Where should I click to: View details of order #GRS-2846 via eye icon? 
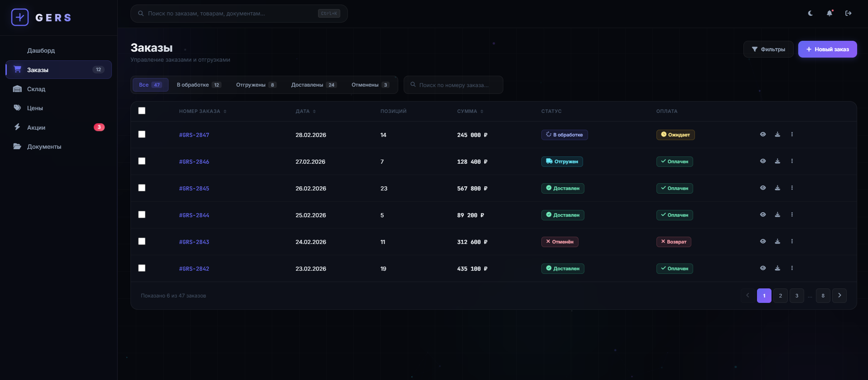pyautogui.click(x=763, y=161)
